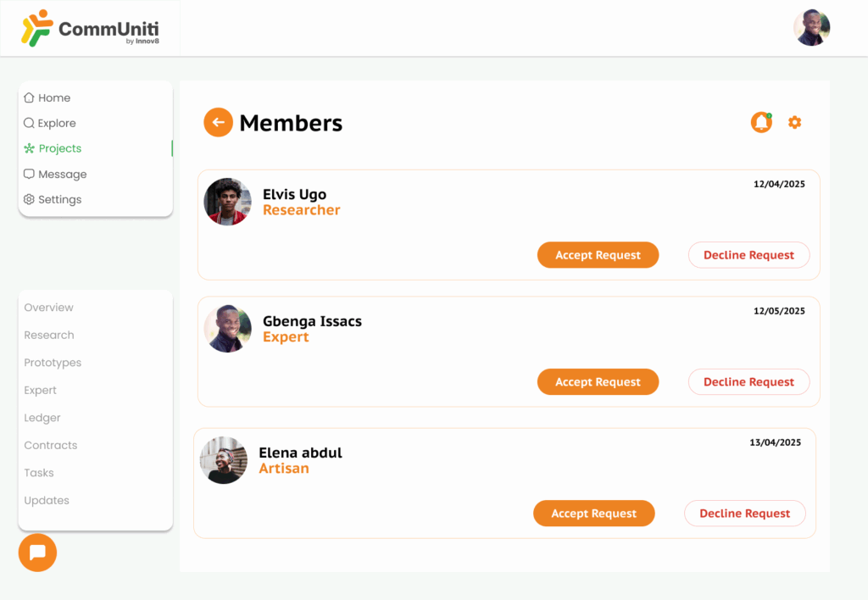Image resolution: width=868 pixels, height=600 pixels.
Task: Open the Contracts section
Action: [x=51, y=445]
